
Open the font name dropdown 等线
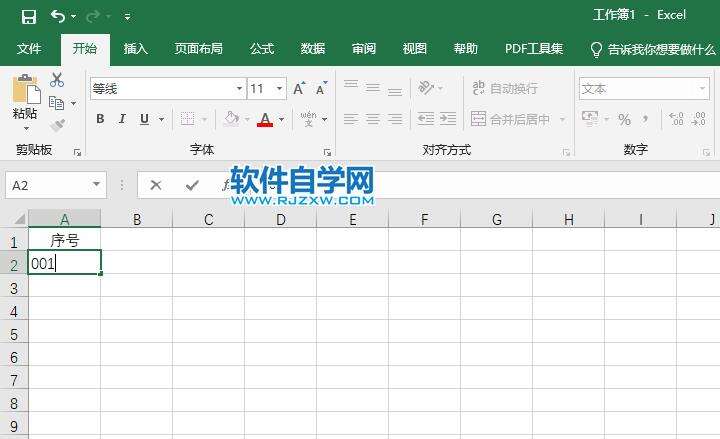coord(239,88)
